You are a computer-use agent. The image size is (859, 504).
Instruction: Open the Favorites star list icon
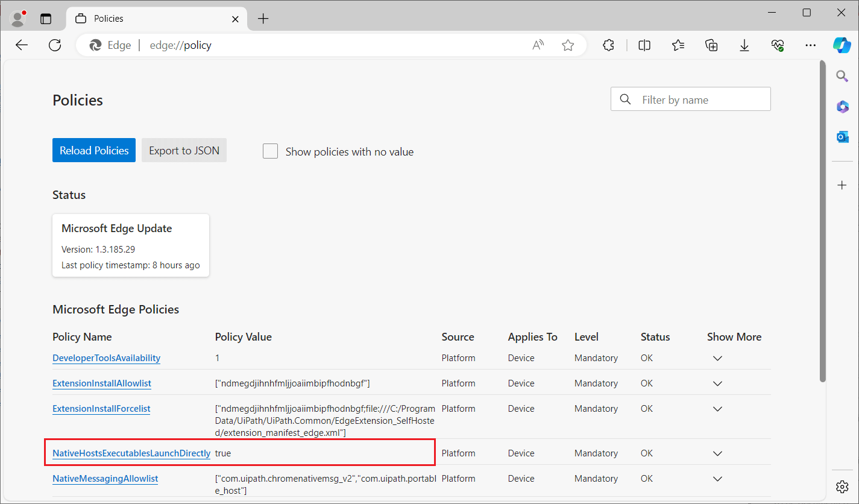678,45
